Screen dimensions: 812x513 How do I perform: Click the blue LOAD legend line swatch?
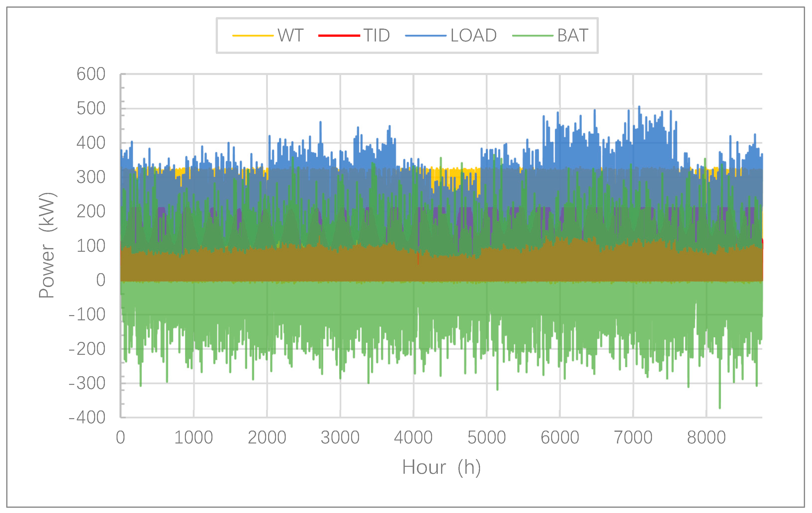(426, 36)
